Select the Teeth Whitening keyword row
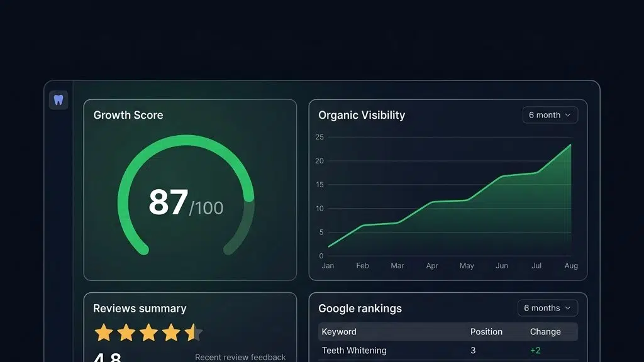This screenshot has height=362, width=644. point(448,351)
